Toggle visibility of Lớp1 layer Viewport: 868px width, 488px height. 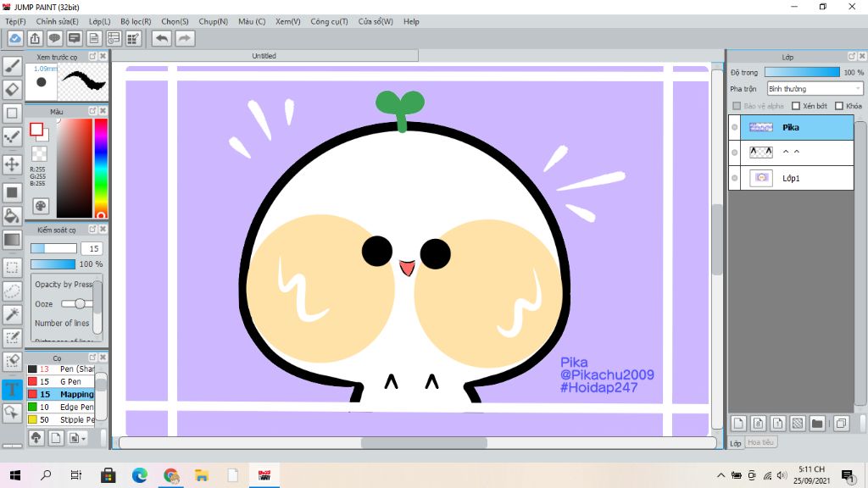pos(735,178)
